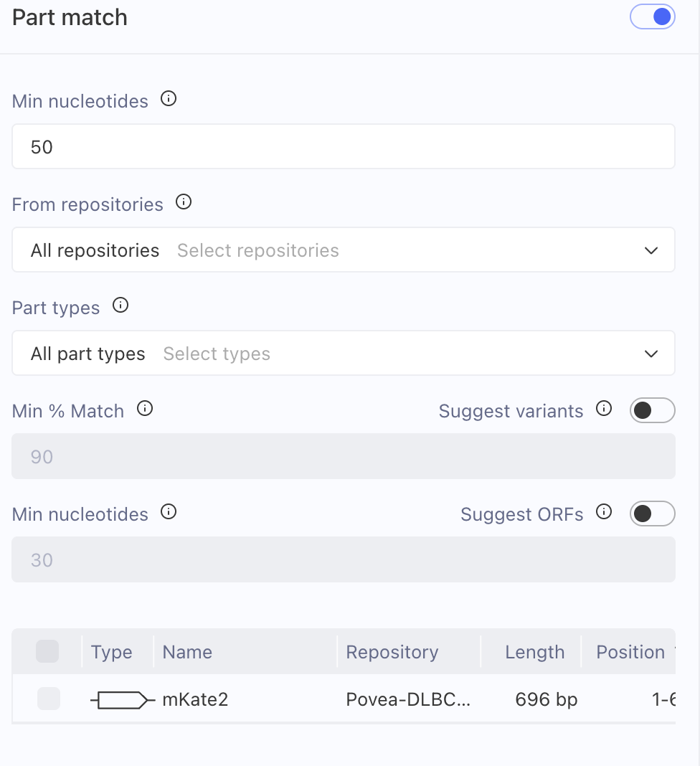Click info icon next to From repositories
The image size is (700, 766).
click(184, 202)
